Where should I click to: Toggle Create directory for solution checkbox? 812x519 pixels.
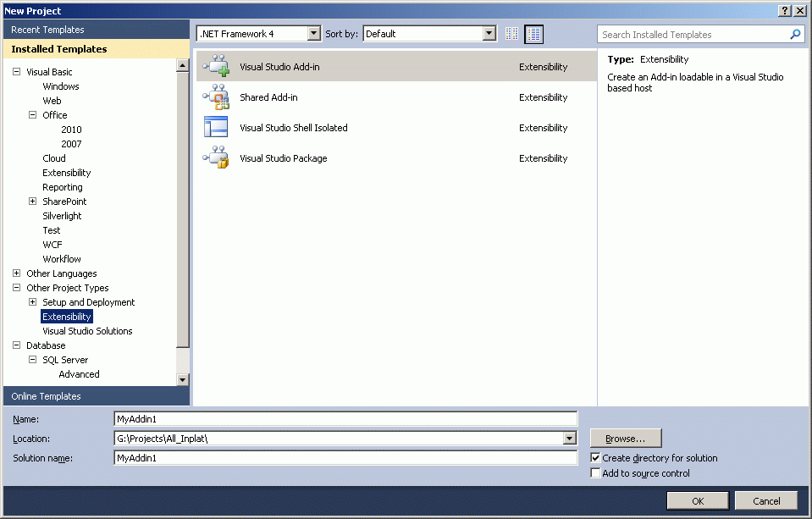tap(595, 458)
